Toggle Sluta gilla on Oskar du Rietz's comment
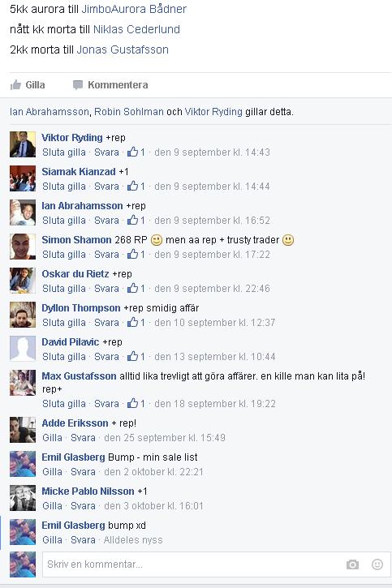The width and height of the screenshot is (392, 588). pos(64,289)
